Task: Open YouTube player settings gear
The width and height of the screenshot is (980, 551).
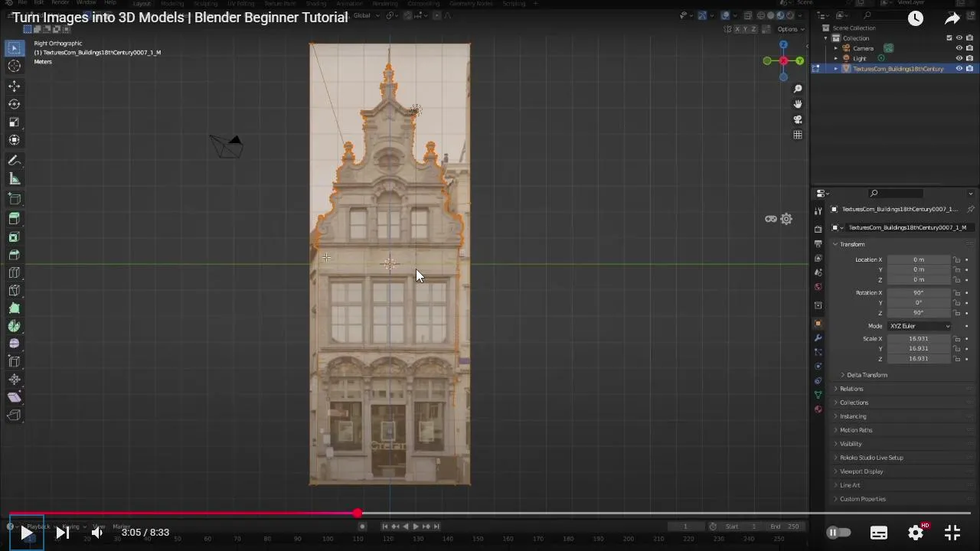Action: pos(916,533)
